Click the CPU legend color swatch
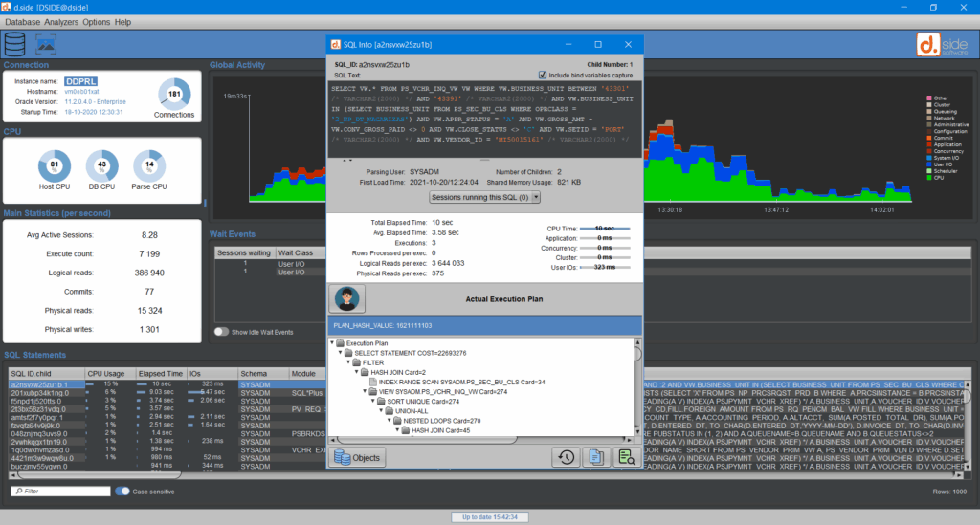980x525 pixels. click(929, 178)
